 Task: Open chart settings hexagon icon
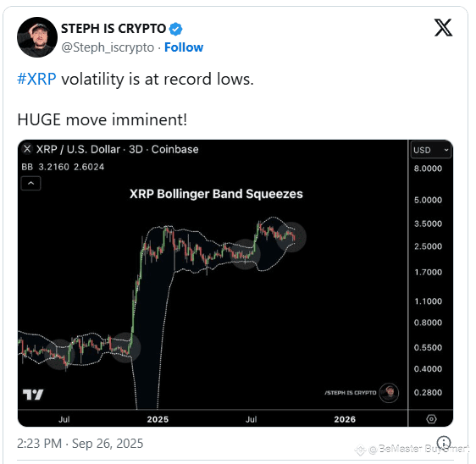(x=431, y=419)
